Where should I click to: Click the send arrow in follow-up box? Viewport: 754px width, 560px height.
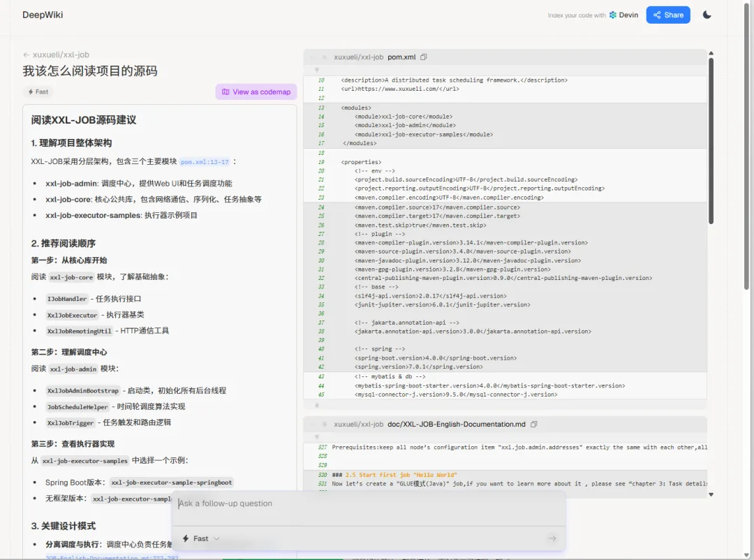pos(552,538)
